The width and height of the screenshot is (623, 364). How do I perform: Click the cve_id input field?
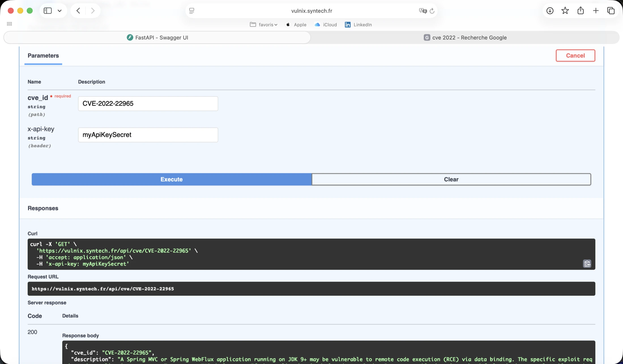[x=148, y=104]
